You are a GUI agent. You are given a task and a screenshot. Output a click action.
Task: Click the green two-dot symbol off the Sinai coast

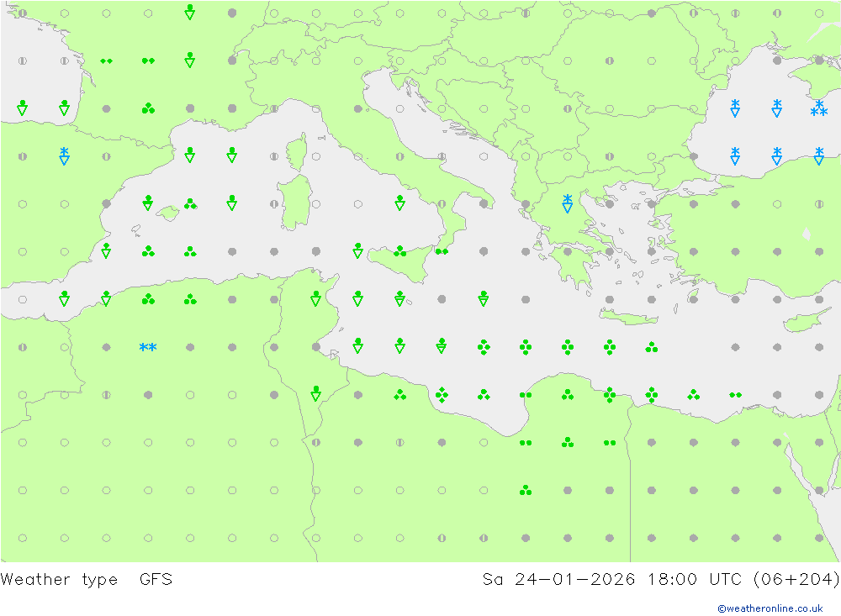(735, 395)
